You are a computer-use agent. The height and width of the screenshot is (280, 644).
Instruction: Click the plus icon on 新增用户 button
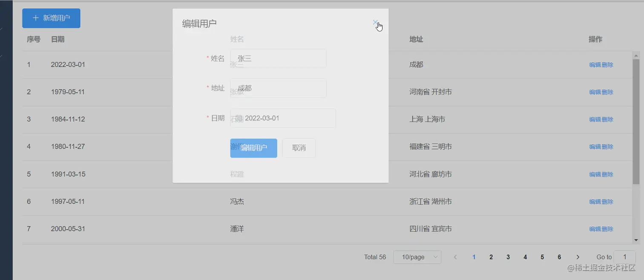(35, 18)
